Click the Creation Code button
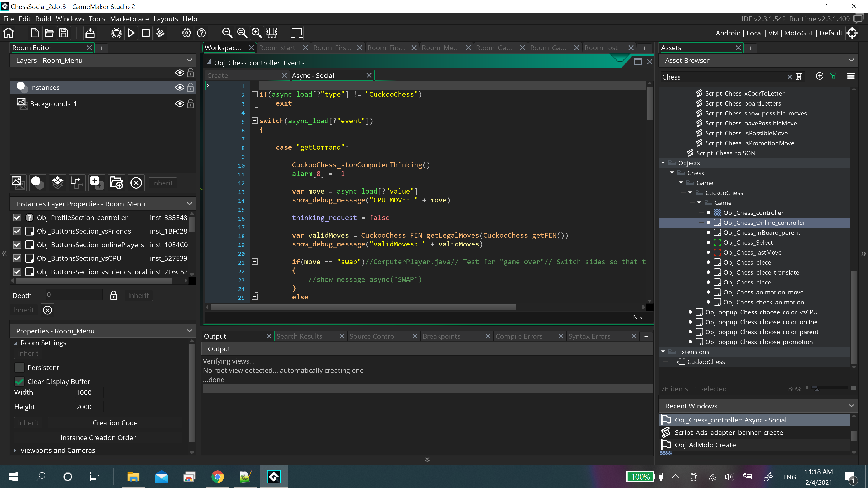The width and height of the screenshot is (868, 488). pyautogui.click(x=115, y=423)
